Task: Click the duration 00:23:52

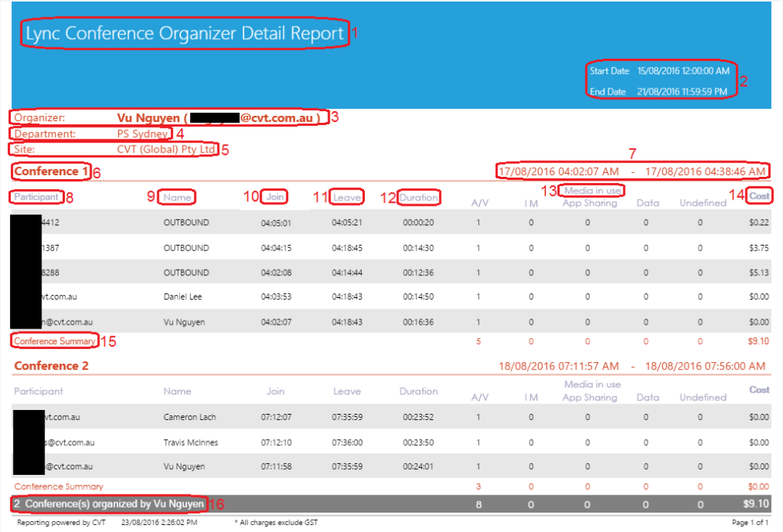Action: 418,417
